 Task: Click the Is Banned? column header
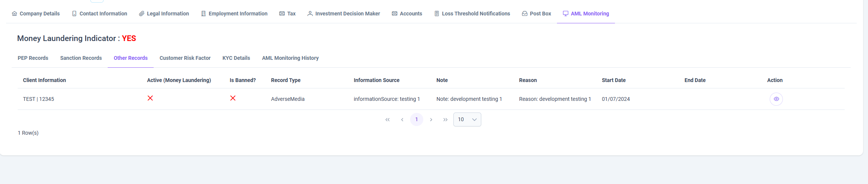(243, 80)
